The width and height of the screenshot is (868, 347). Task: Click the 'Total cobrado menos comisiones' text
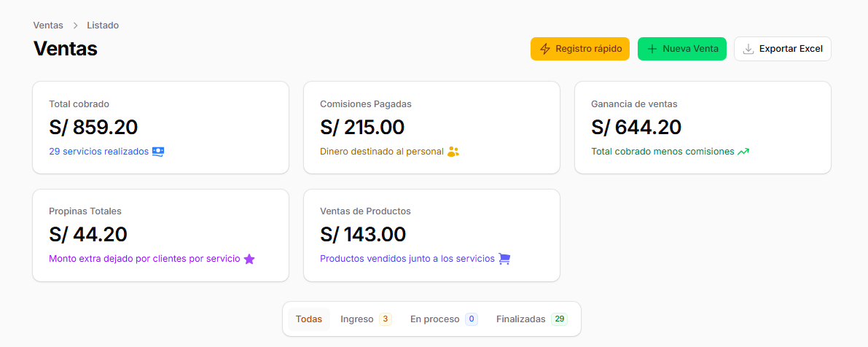(662, 151)
